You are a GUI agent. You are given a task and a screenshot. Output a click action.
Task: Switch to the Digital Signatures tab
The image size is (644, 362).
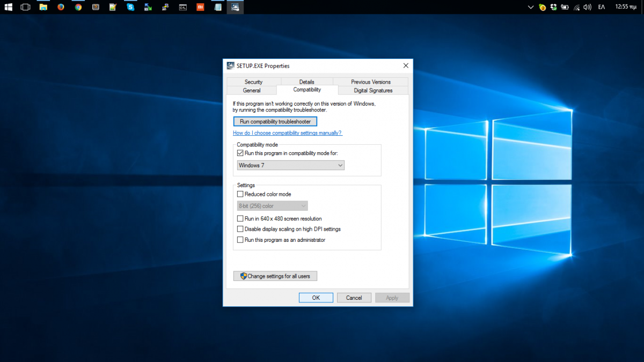click(x=373, y=91)
